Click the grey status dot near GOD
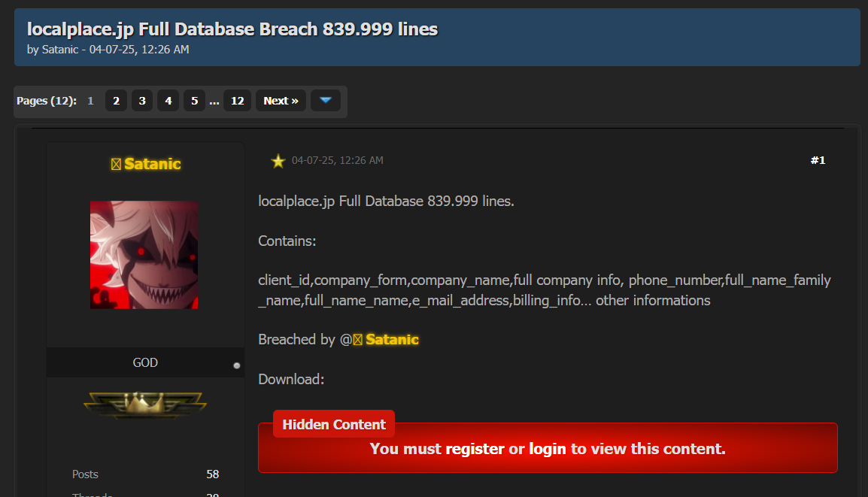This screenshot has height=497, width=868. 236,365
